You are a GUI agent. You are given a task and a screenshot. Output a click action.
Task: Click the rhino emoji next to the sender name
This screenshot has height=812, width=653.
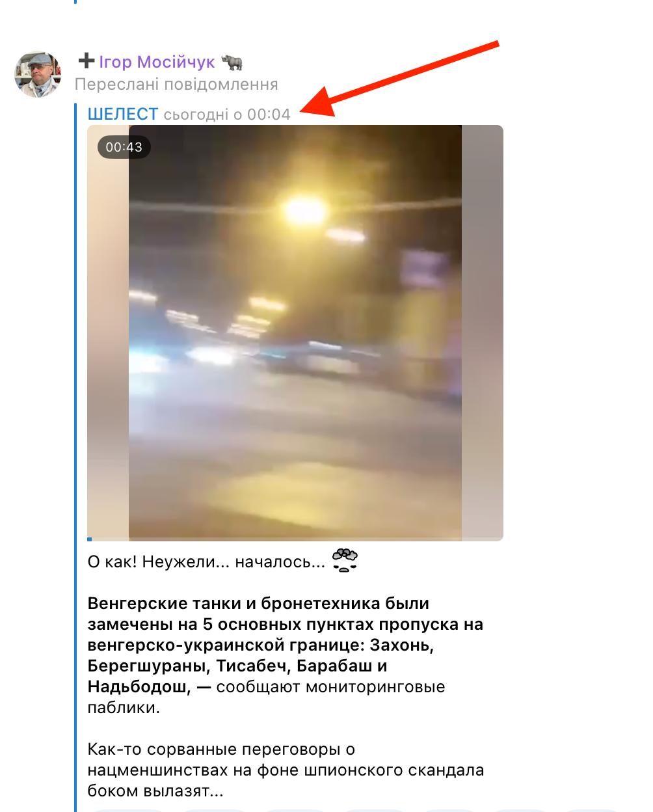pyautogui.click(x=233, y=62)
